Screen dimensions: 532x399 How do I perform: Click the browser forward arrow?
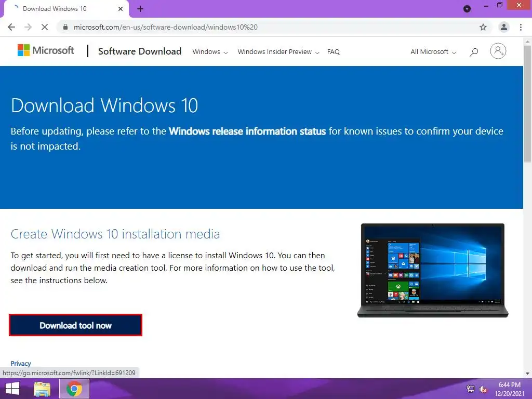coord(28,27)
